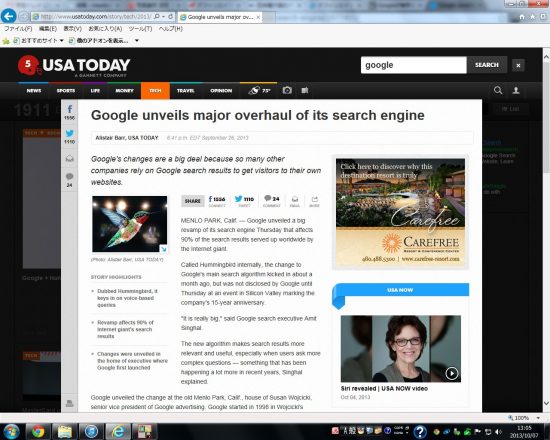Open the address bar search dropdown arrow

[x=163, y=16]
